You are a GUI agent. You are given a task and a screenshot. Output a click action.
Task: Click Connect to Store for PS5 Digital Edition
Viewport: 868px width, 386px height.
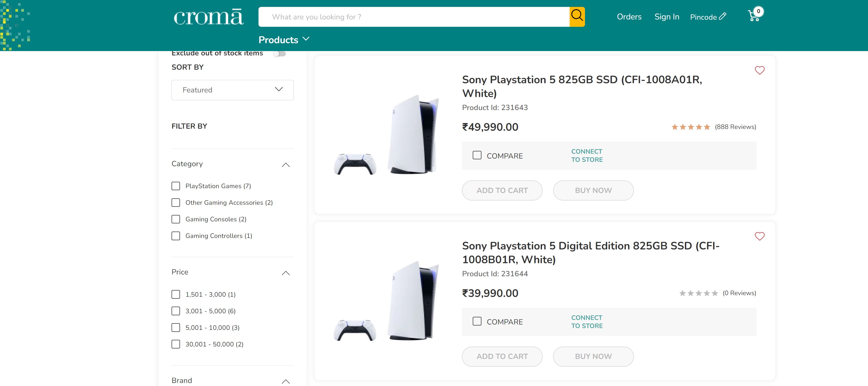coord(587,322)
